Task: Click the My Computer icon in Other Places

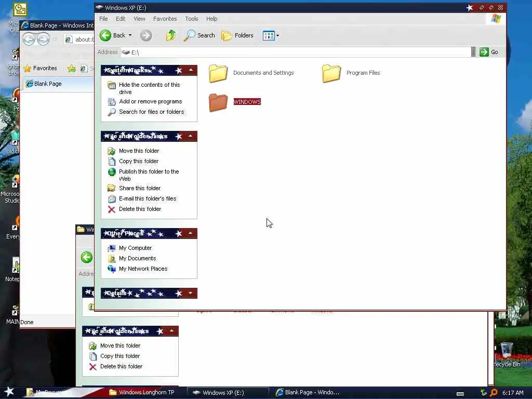Action: (111, 248)
